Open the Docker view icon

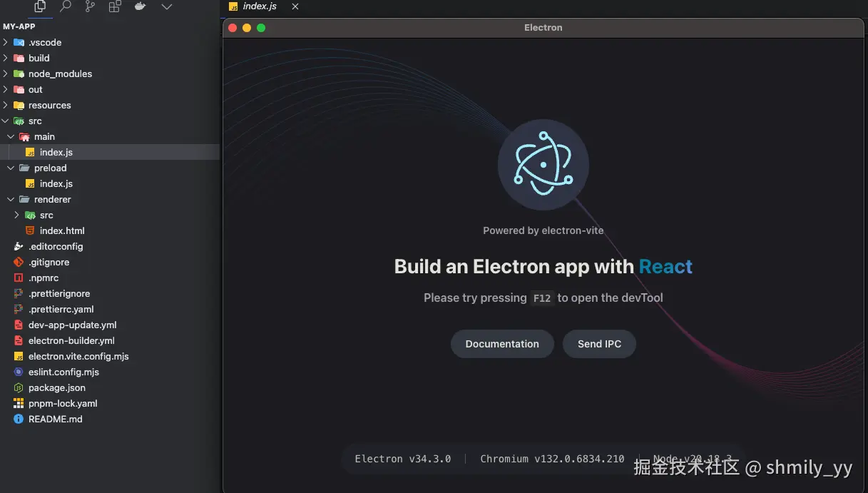pos(141,6)
